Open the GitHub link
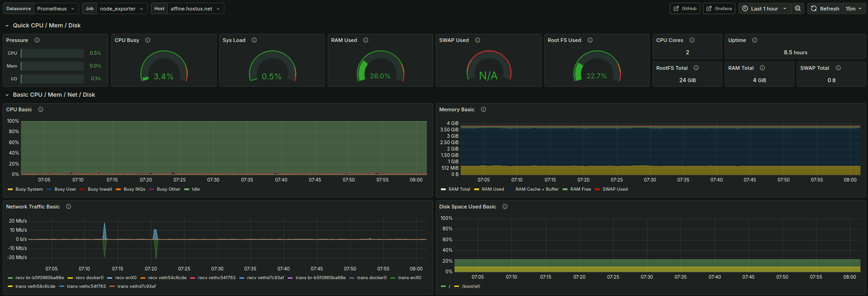The height and width of the screenshot is (296, 868). (685, 9)
